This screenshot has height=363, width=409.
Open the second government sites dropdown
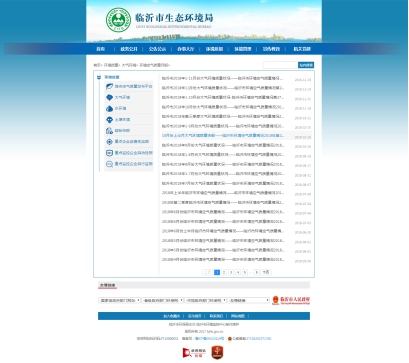pos(163,300)
